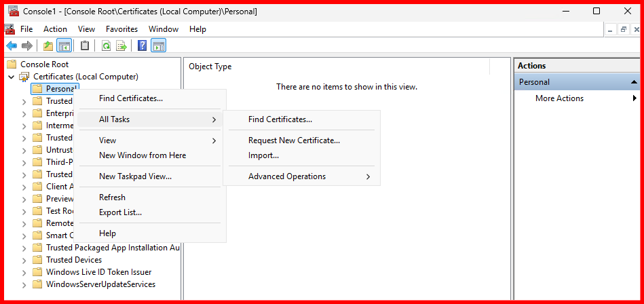Viewport: 644px width, 304px height.
Task: Choose Request New Certificate from submenu
Action: (294, 140)
